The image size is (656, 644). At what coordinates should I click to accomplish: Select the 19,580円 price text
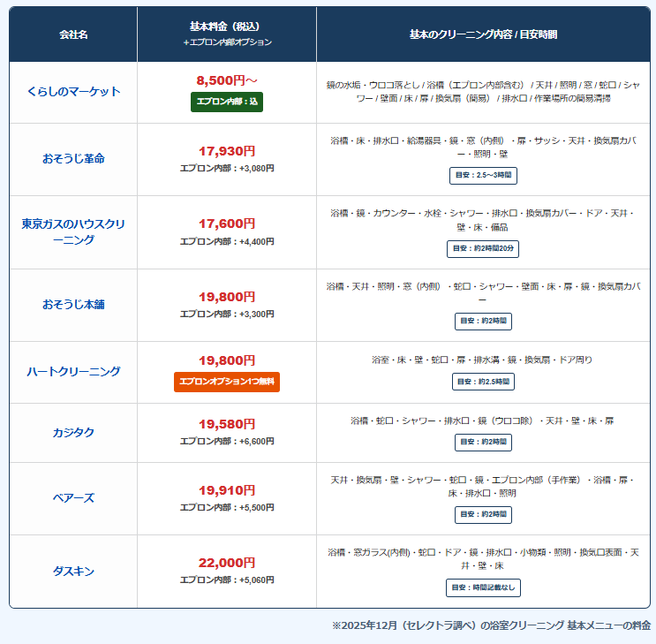click(227, 424)
